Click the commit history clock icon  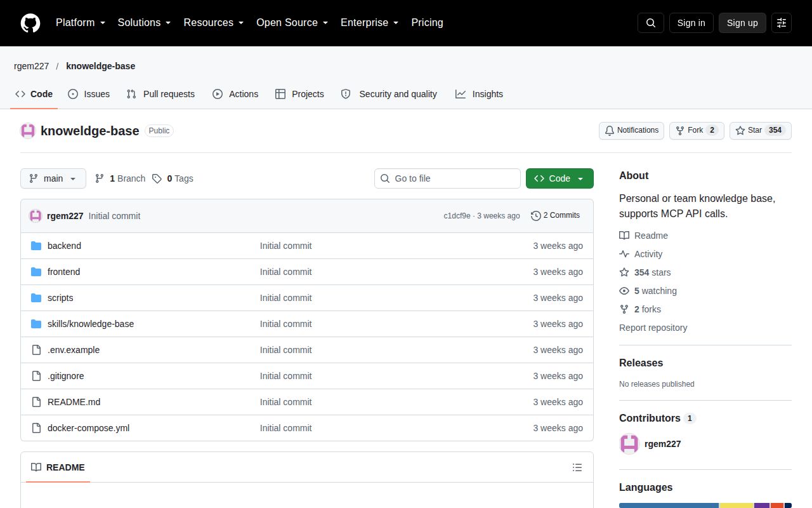(x=536, y=216)
